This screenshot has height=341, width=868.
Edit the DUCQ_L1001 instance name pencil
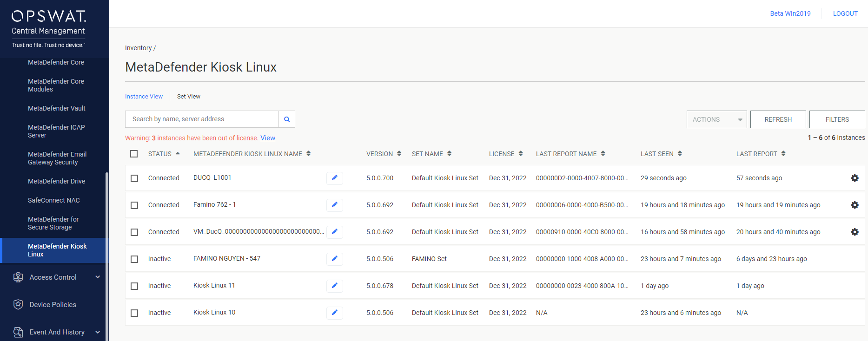coord(335,178)
